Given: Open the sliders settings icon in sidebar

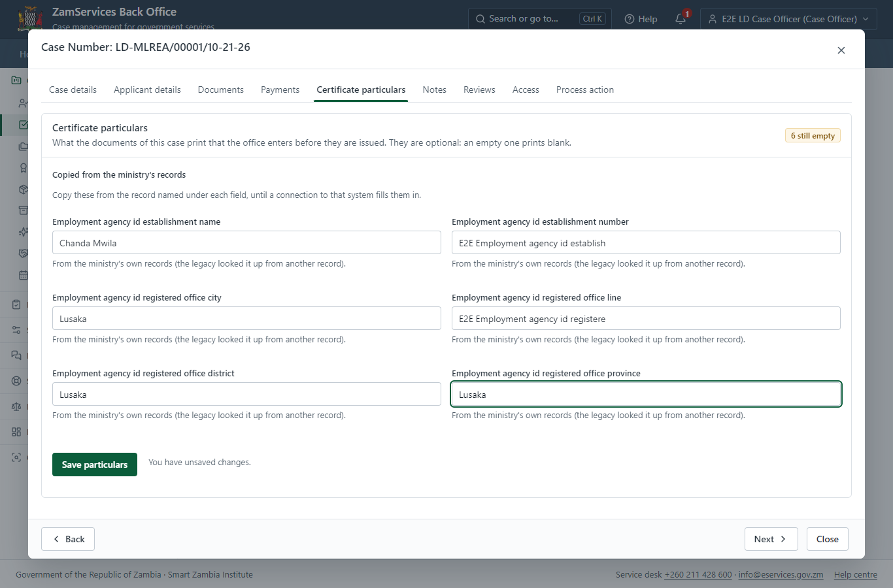Looking at the screenshot, I should point(16,330).
